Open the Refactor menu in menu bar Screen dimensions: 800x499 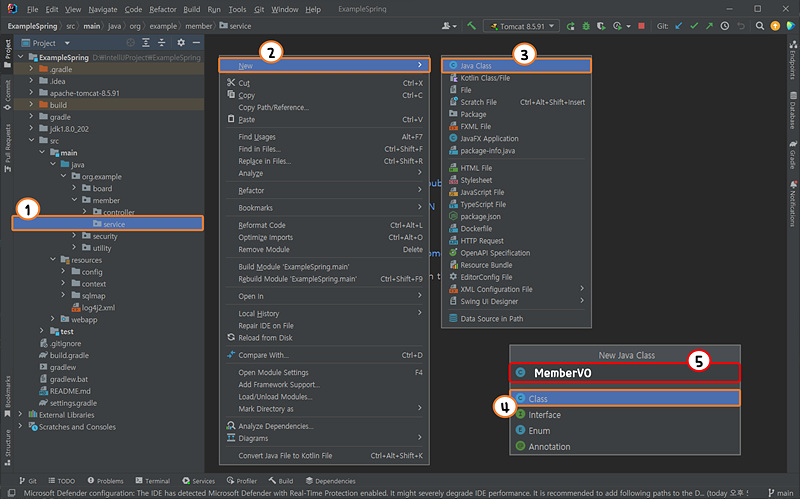pos(163,9)
